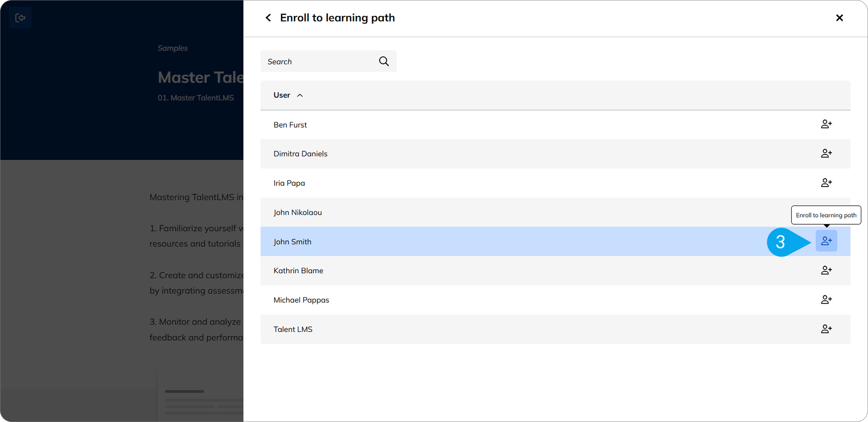Select the John Smith name

(292, 242)
